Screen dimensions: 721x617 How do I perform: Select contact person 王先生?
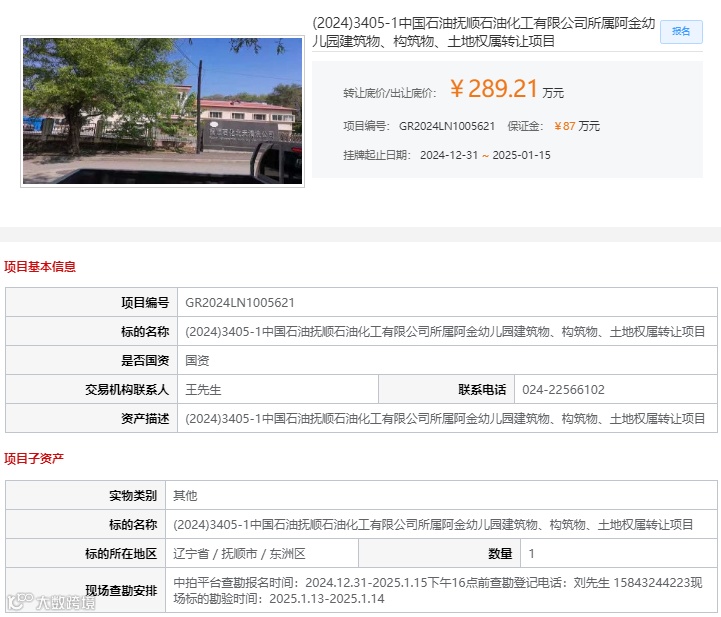203,390
